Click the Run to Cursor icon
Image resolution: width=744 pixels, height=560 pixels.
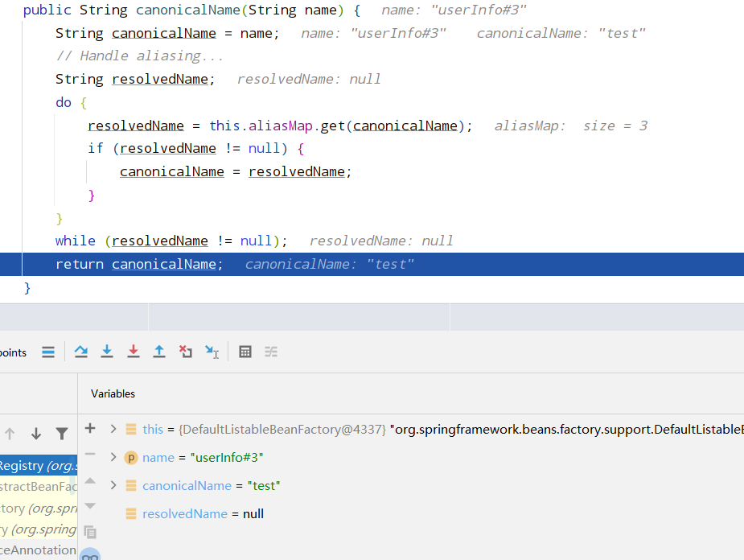212,352
